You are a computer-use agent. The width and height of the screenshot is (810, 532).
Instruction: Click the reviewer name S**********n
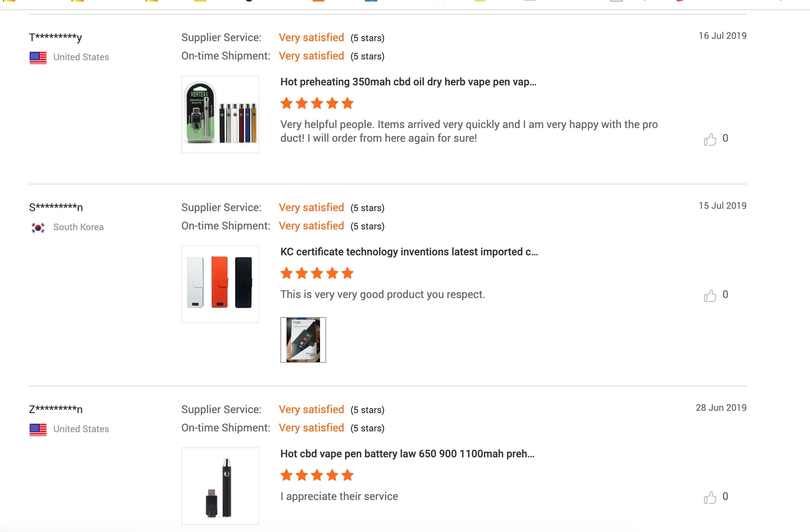pos(56,208)
